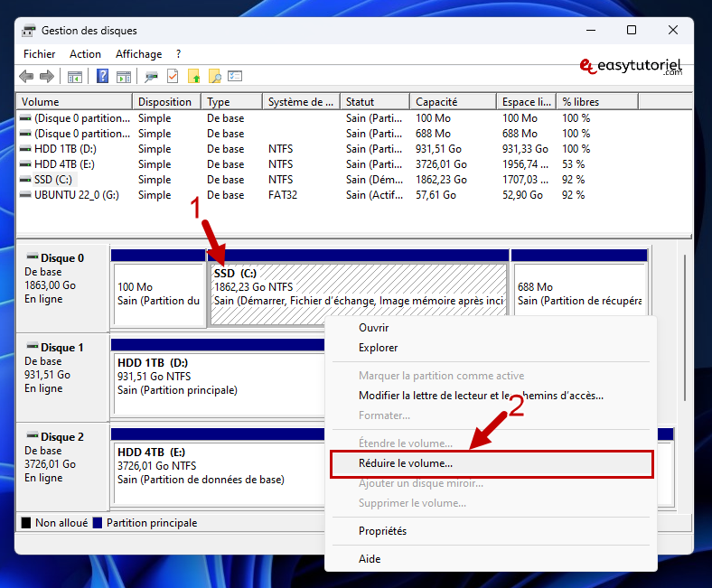The width and height of the screenshot is (712, 588).
Task: Select the HDD 4TB (E:) partition block
Action: [x=218, y=467]
